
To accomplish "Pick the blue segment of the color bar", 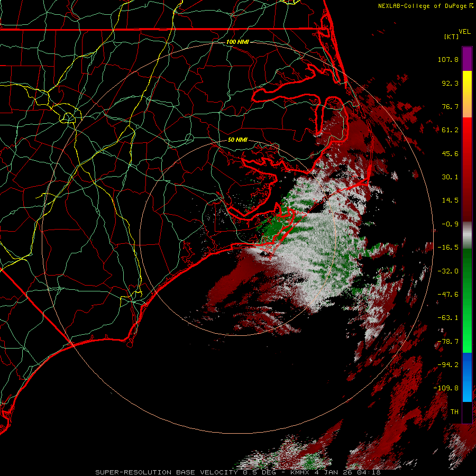I will 467,377.
